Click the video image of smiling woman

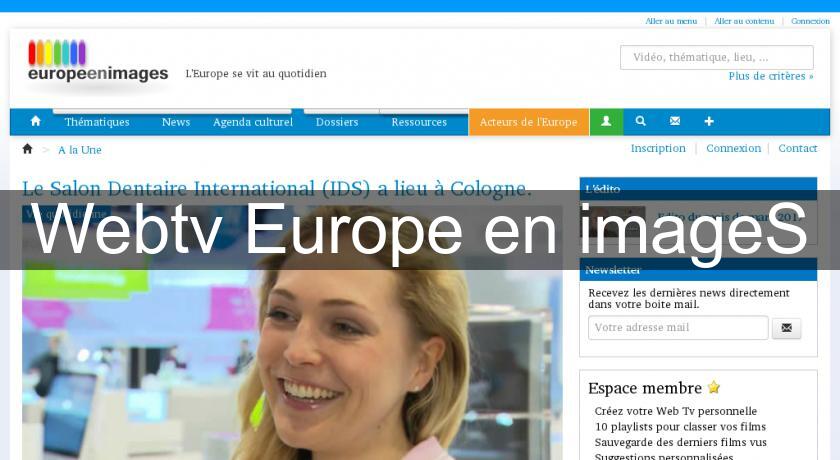292,332
